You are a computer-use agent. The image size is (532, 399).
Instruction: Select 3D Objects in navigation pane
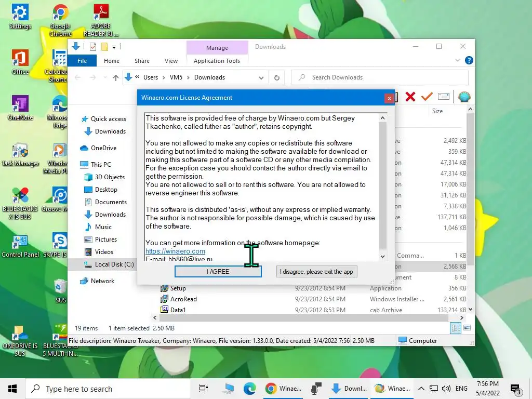point(110,177)
